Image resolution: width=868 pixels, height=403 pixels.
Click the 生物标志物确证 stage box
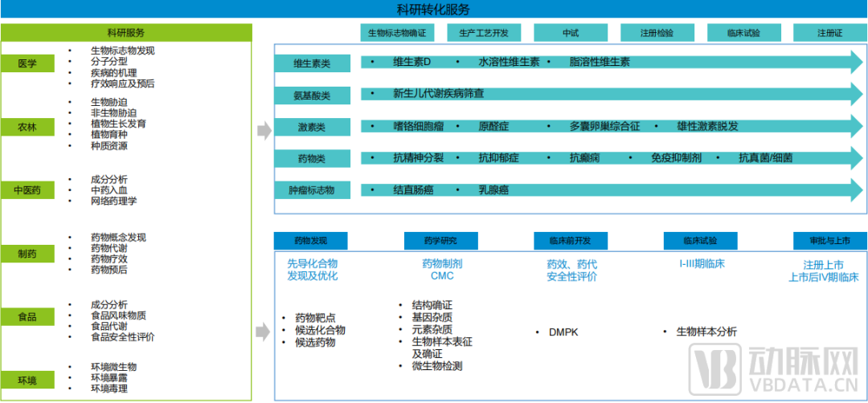pos(398,33)
